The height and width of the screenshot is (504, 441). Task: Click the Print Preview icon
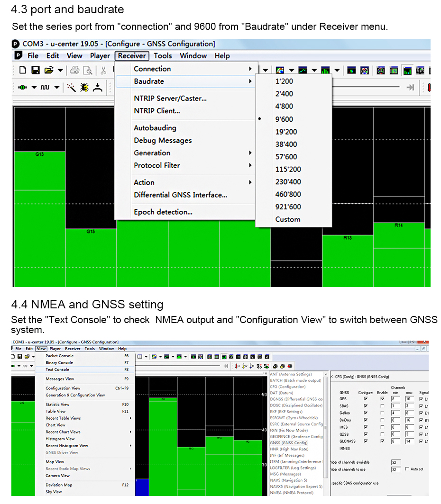click(x=88, y=70)
